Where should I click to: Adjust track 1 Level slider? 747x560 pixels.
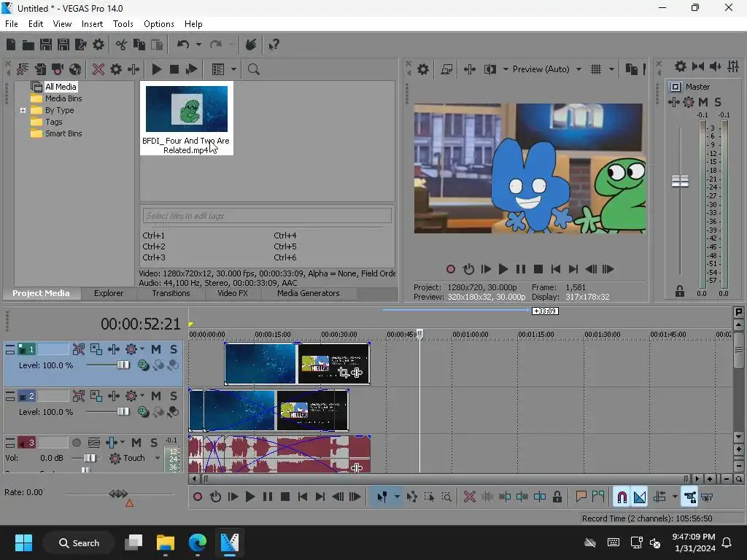point(123,365)
